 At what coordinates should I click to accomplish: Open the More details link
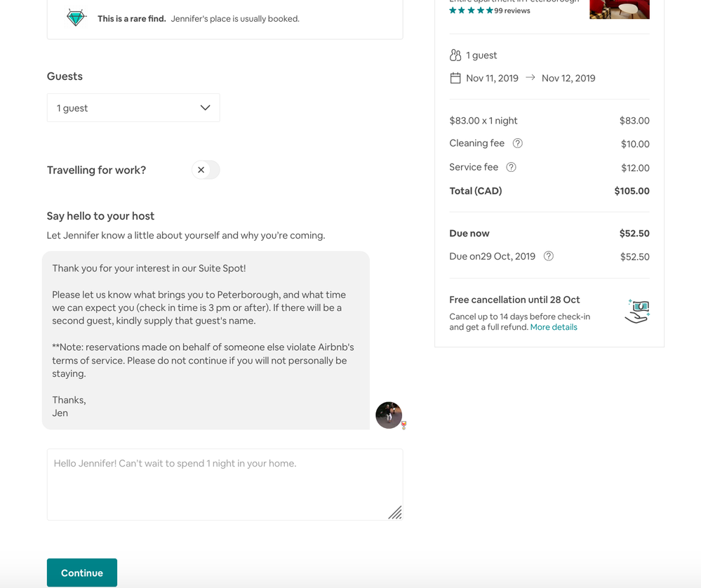[554, 327]
